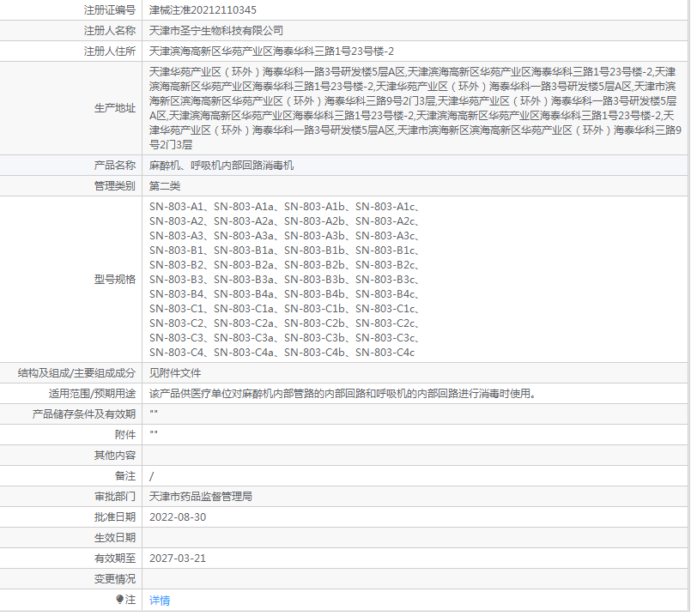Viewport: 691px width, 616px height.
Task: Click the 注册人住所 address value
Action: pos(271,51)
